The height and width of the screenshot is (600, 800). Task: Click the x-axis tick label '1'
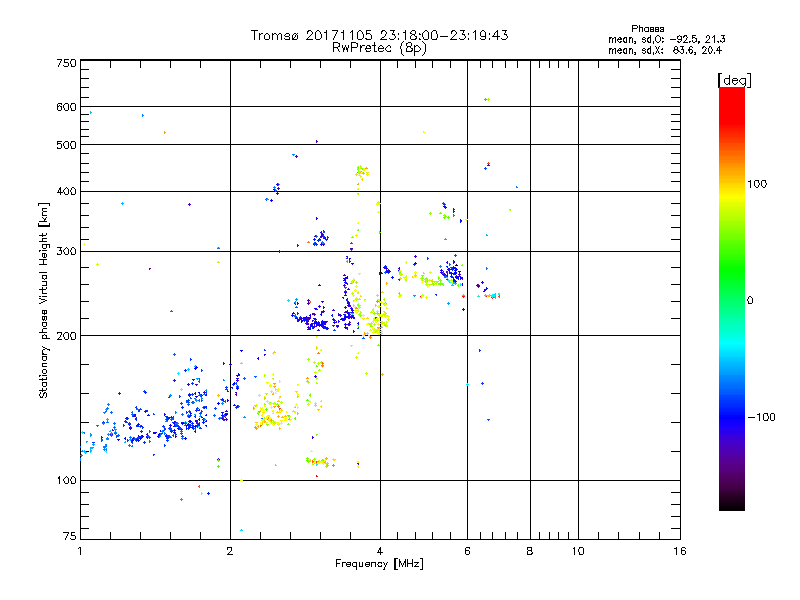(80, 551)
